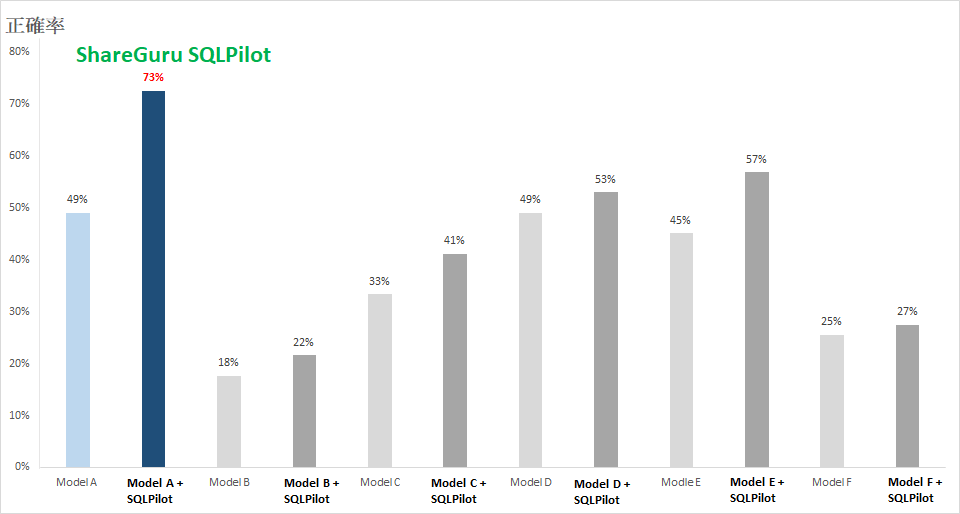The width and height of the screenshot is (960, 514).
Task: Select the Model F + SQLPilot bar
Action: coord(907,396)
